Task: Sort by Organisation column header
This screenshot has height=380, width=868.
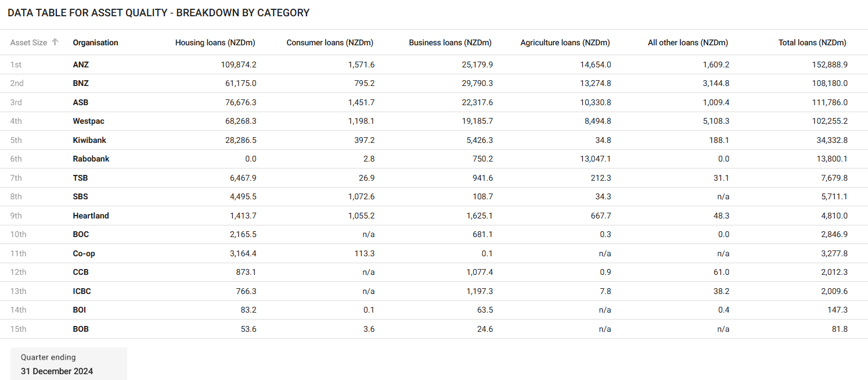Action: tap(95, 42)
